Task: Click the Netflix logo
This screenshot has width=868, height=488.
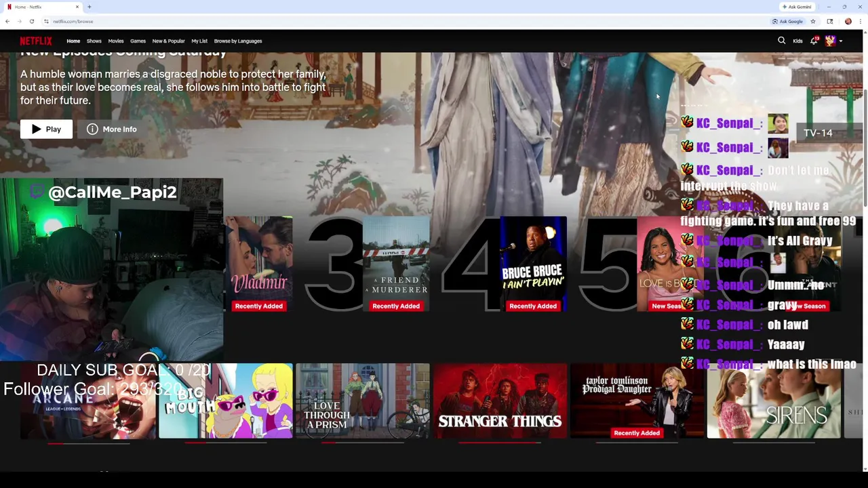Action: pyautogui.click(x=36, y=41)
